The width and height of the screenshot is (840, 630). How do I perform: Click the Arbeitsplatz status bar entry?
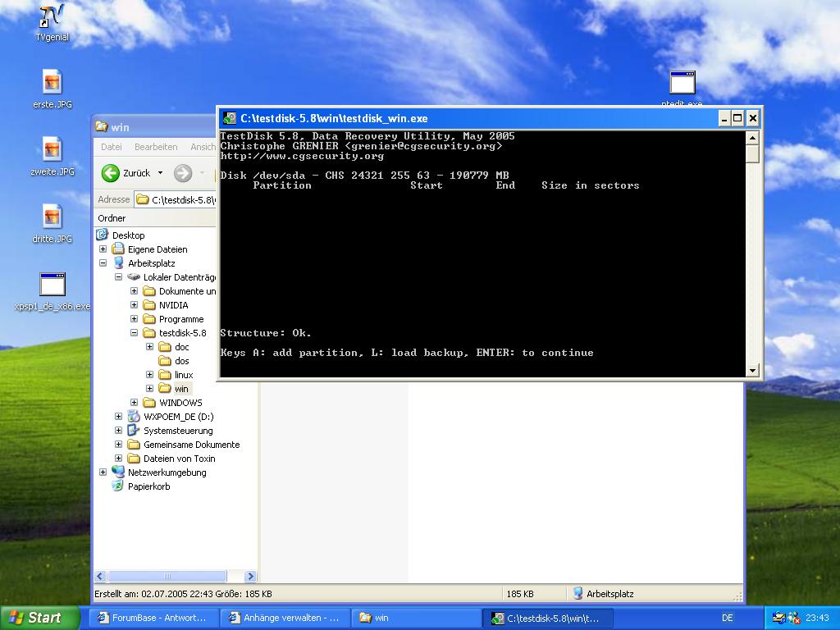(x=603, y=594)
